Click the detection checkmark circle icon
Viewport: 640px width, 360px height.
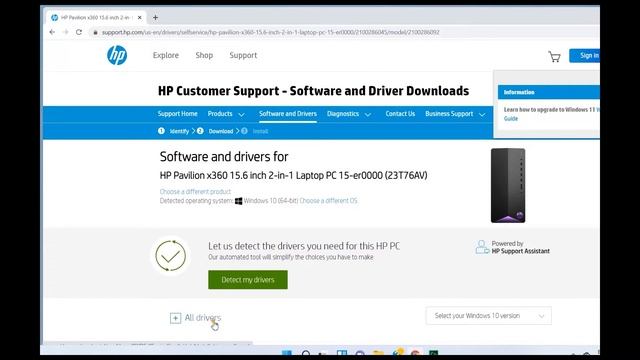(x=171, y=256)
